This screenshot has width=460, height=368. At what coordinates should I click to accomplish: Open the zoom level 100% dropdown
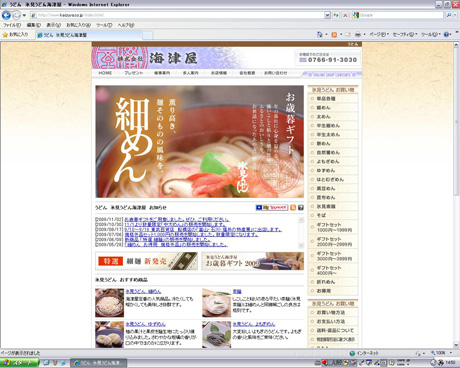pyautogui.click(x=441, y=353)
